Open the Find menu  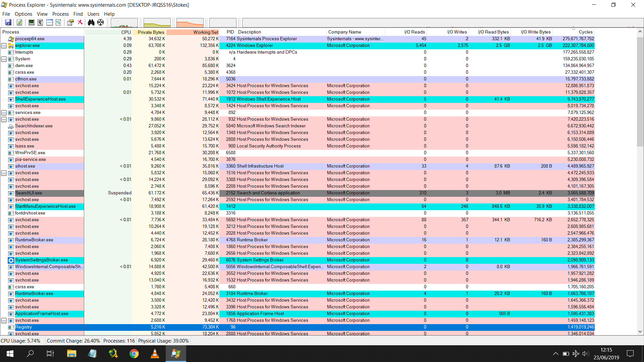(78, 14)
